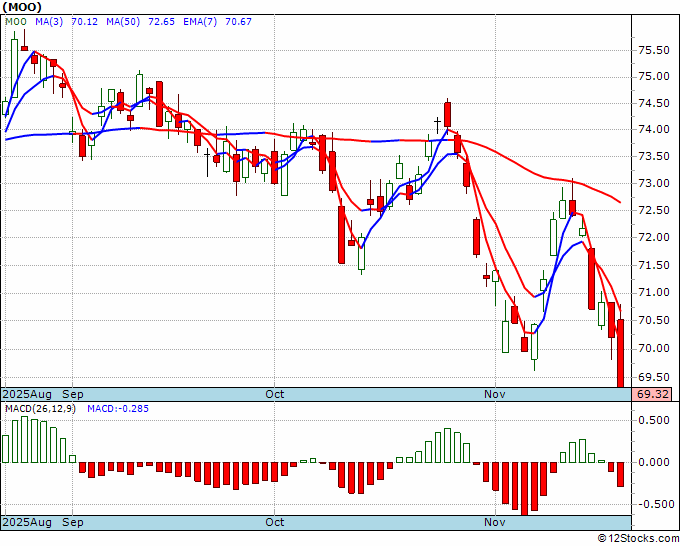The image size is (680, 546).
Task: Click Nov on MACD date axis
Action: (x=495, y=523)
